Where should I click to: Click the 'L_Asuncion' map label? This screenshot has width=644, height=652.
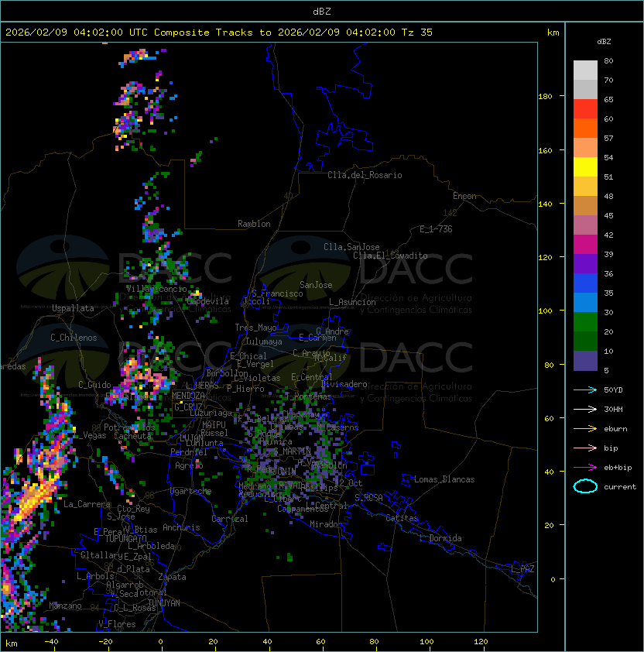tap(352, 302)
